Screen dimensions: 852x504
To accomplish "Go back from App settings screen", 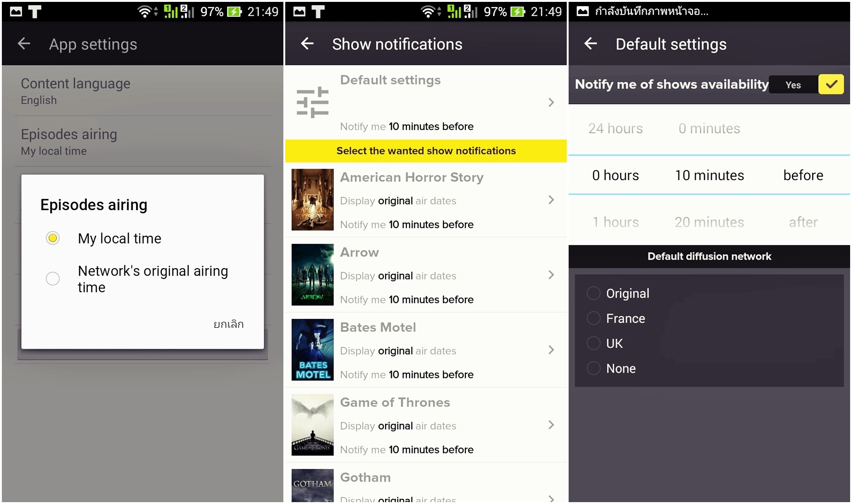I will (x=24, y=44).
